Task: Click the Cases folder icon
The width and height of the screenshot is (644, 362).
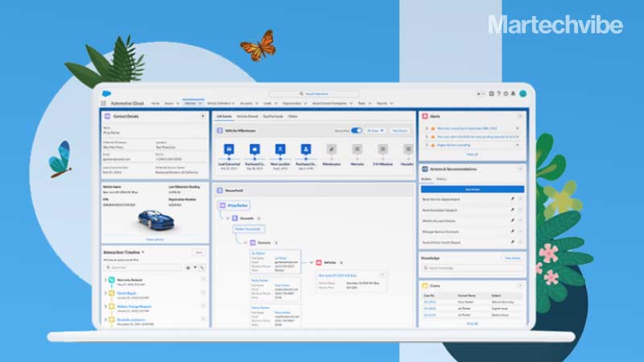Action: [x=425, y=286]
